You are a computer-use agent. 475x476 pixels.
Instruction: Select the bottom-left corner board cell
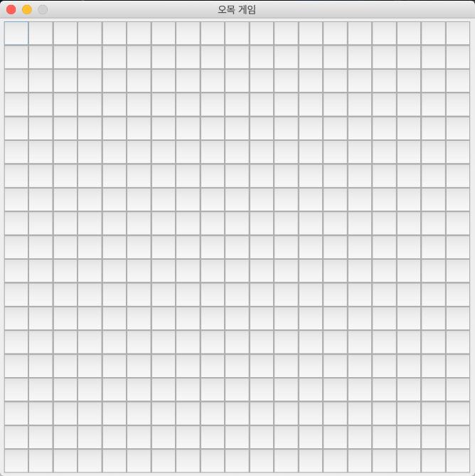(x=16, y=461)
